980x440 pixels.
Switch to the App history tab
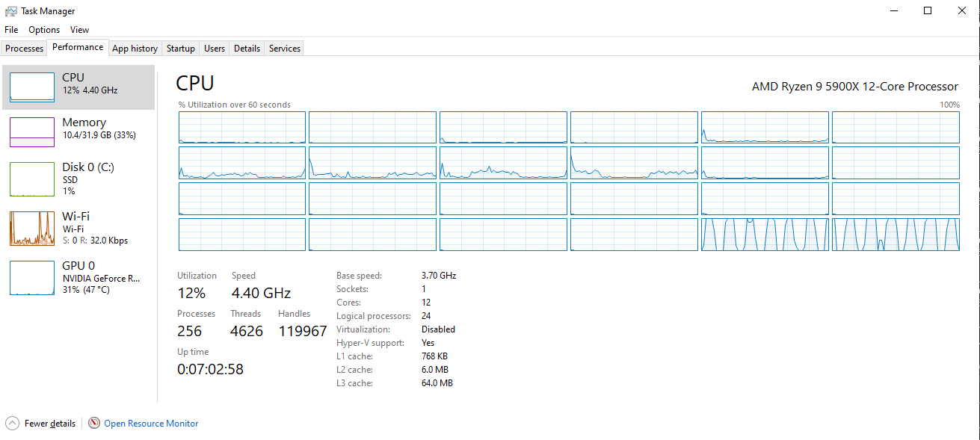coord(135,49)
